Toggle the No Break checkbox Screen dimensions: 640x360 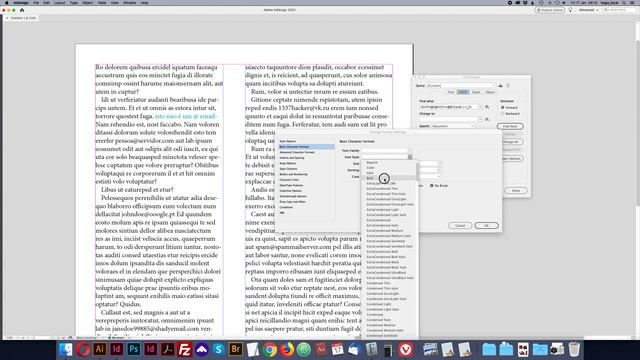(x=431, y=185)
